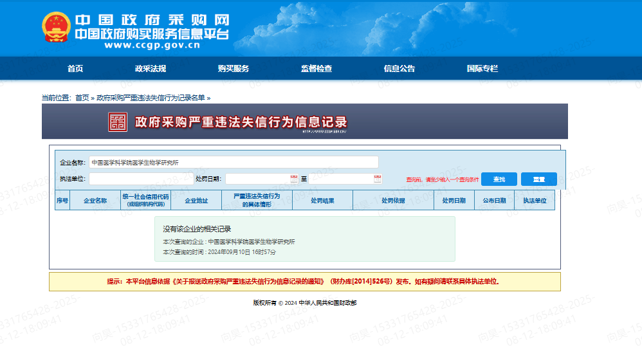Click the 企业地址 column header
642x364 pixels.
[x=196, y=201]
